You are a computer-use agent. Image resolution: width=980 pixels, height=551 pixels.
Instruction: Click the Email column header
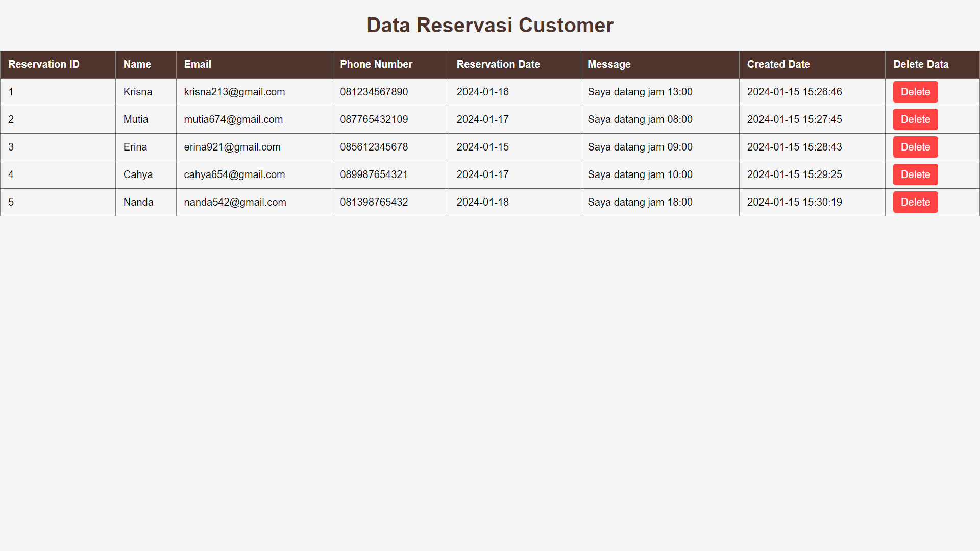(x=254, y=64)
